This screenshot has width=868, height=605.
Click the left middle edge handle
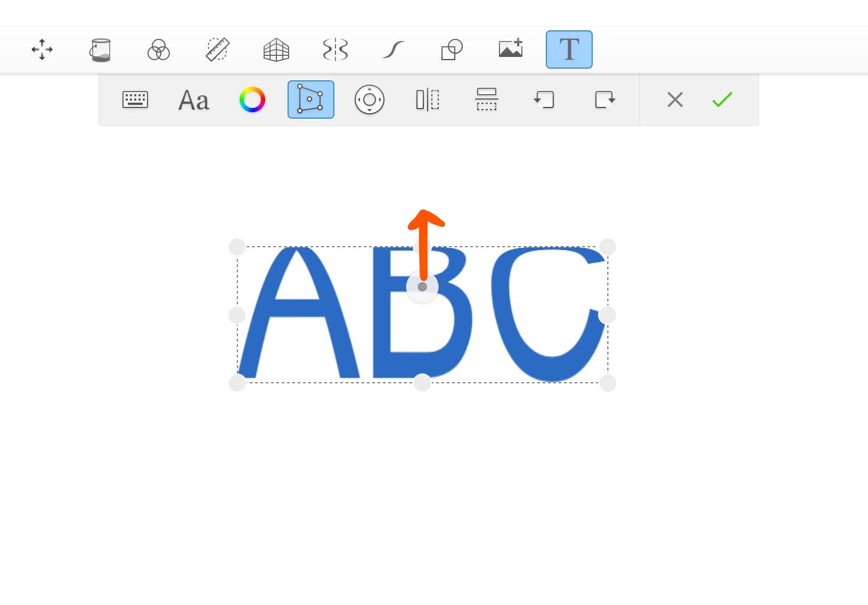point(237,315)
